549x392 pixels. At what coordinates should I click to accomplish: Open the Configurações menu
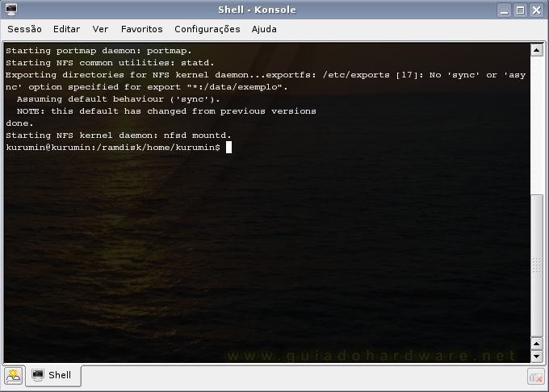pyautogui.click(x=207, y=29)
